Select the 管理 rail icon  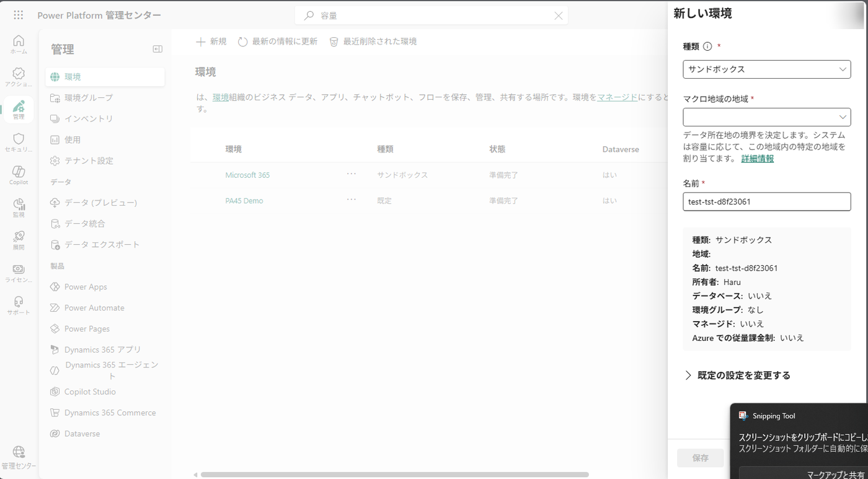pyautogui.click(x=19, y=110)
